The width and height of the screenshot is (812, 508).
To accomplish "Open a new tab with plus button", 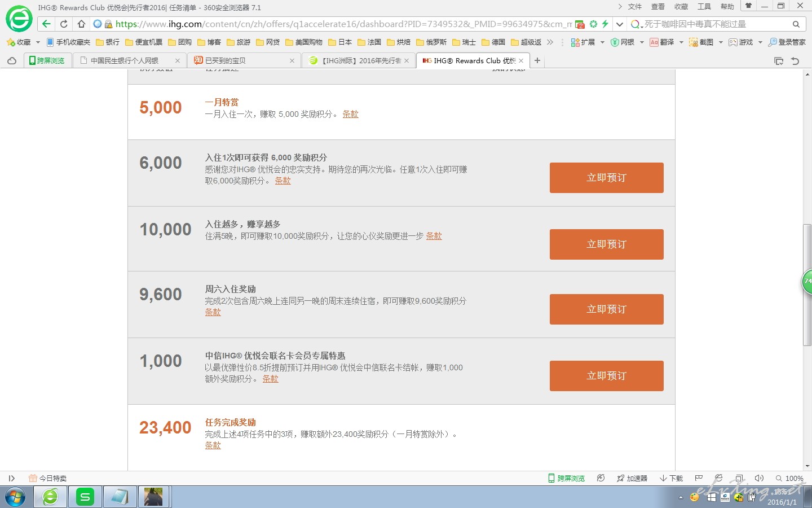I will [x=537, y=60].
